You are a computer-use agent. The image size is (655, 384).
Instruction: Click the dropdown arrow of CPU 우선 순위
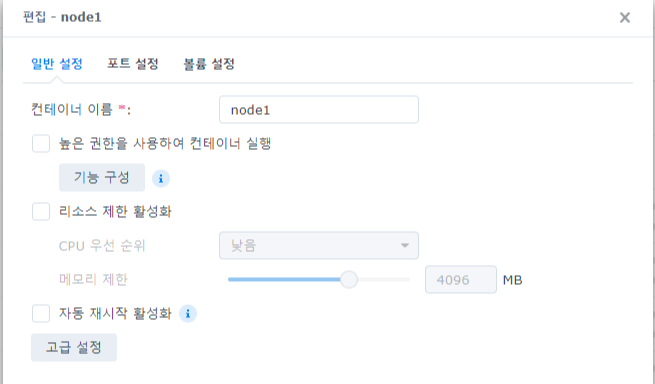404,245
